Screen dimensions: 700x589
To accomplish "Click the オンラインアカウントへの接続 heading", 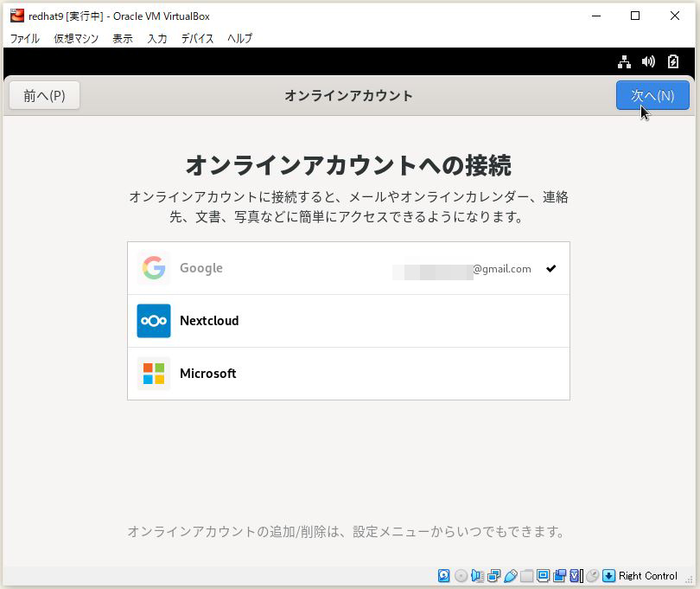I will coord(348,165).
